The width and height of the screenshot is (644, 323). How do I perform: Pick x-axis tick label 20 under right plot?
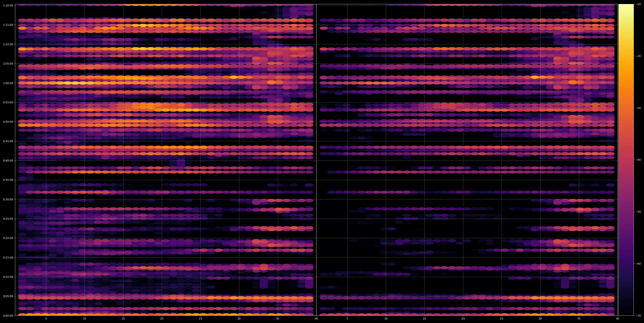463,319
